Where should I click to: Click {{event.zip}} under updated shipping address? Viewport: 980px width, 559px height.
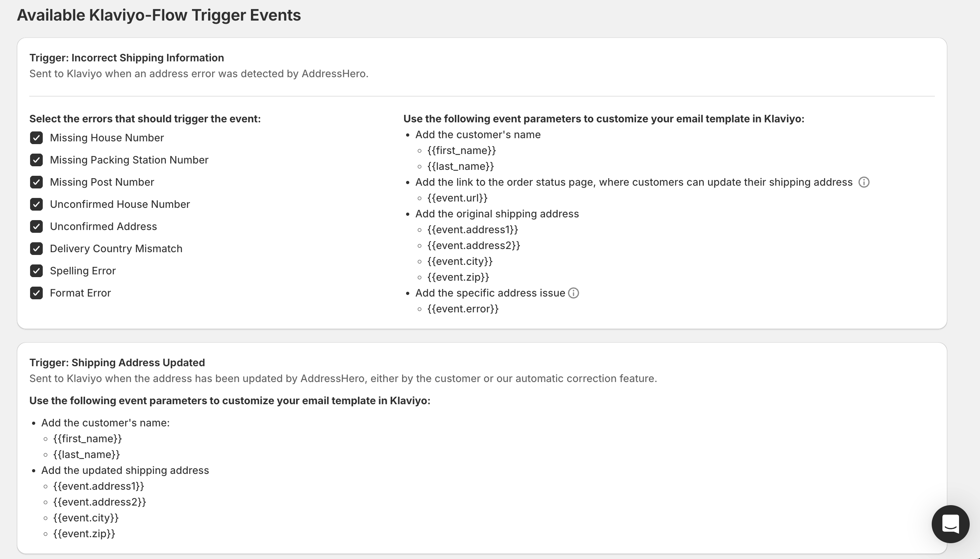point(84,534)
